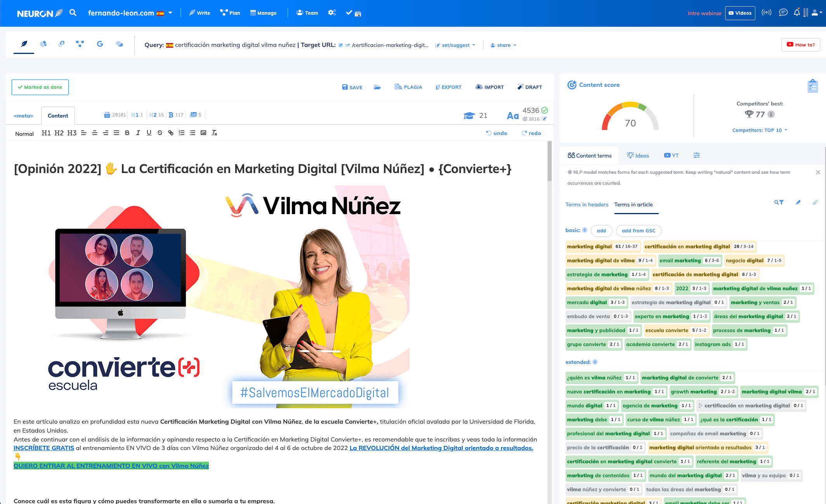Open the sliders settings tab

697,155
